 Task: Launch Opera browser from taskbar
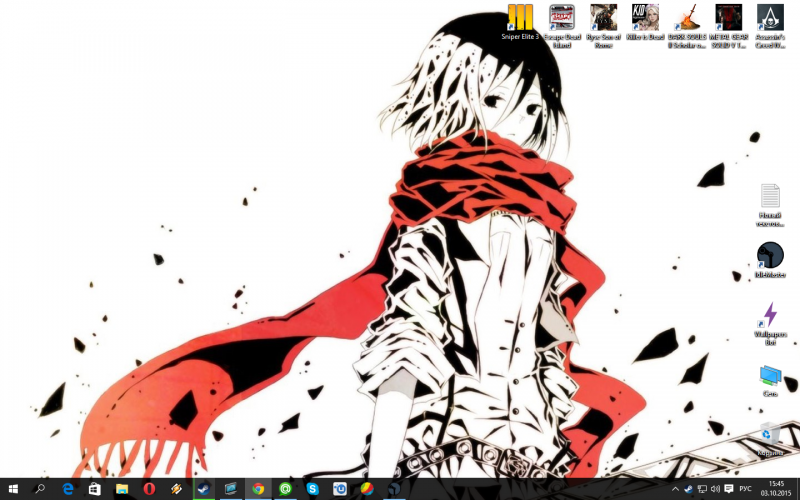pos(149,489)
